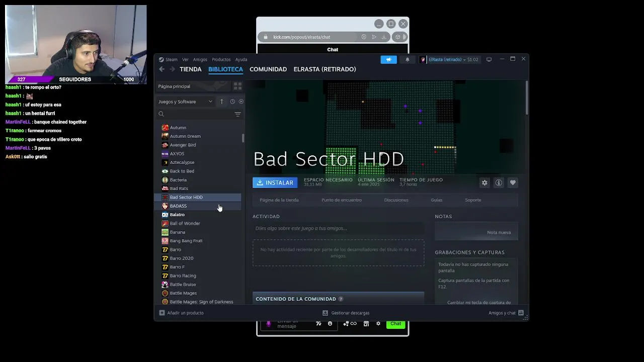Open the Guías link
The width and height of the screenshot is (644, 362).
[436, 200]
